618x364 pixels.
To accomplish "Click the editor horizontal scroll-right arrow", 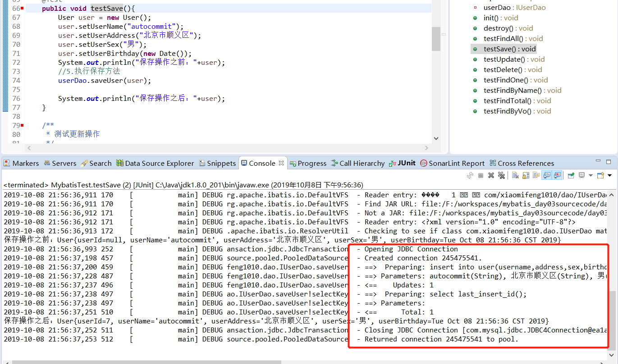I will (x=426, y=148).
